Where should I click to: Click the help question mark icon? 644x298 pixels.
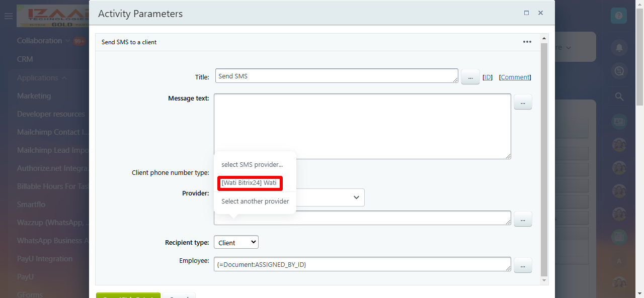[619, 16]
